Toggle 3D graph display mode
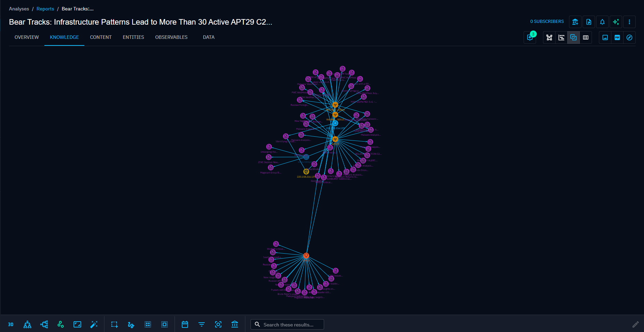 [11, 324]
